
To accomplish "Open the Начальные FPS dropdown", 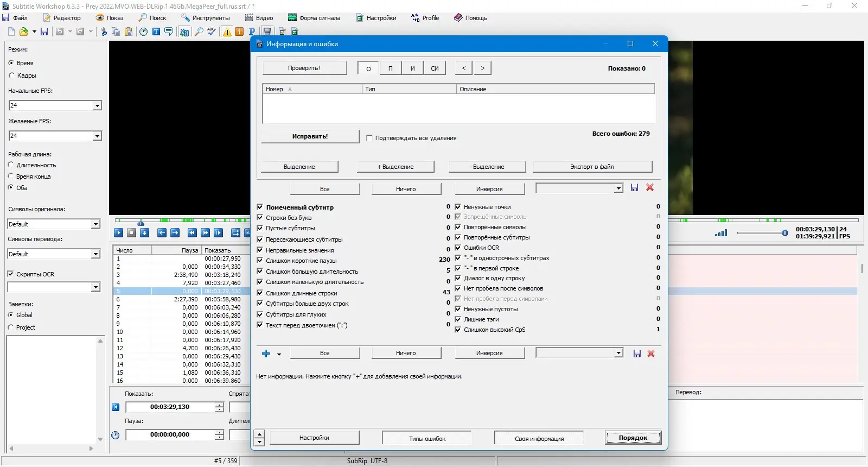I will (97, 106).
